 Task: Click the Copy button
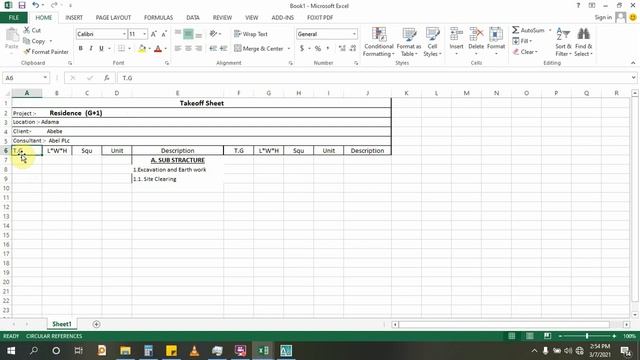click(34, 41)
